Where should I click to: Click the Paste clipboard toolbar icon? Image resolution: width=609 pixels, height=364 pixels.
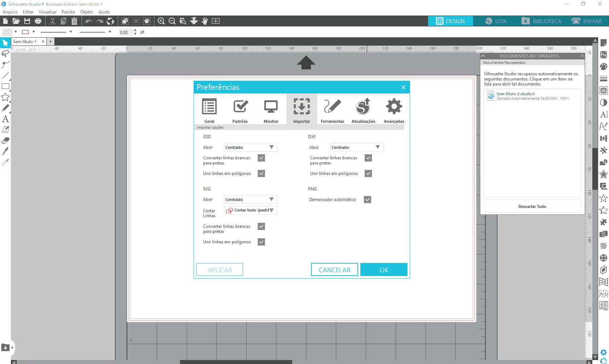74,21
